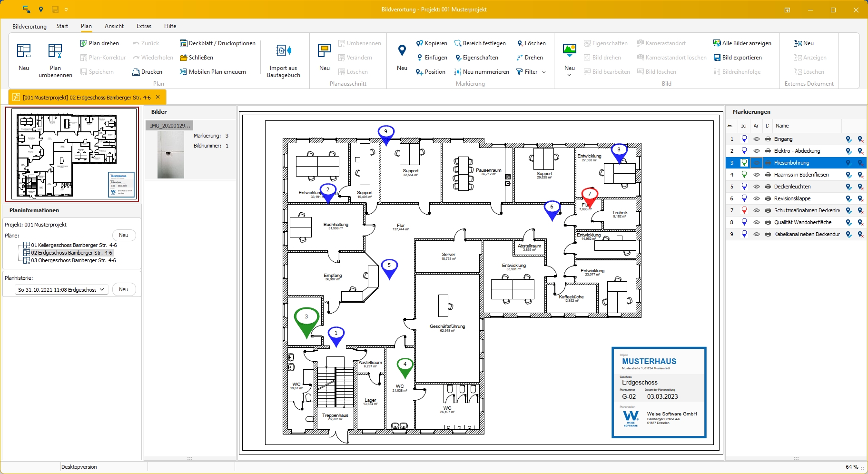Edit marker position for Eingang row
Image resolution: width=868 pixels, height=474 pixels.
[x=848, y=139]
